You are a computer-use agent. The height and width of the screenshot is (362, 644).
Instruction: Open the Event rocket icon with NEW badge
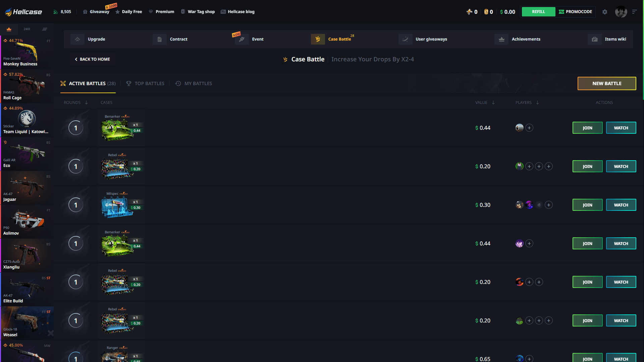[x=241, y=39]
